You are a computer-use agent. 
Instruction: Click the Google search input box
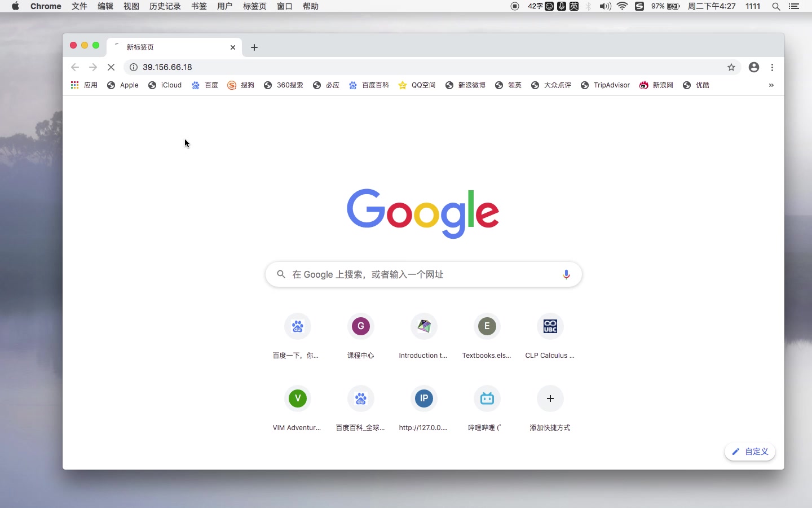click(x=423, y=274)
